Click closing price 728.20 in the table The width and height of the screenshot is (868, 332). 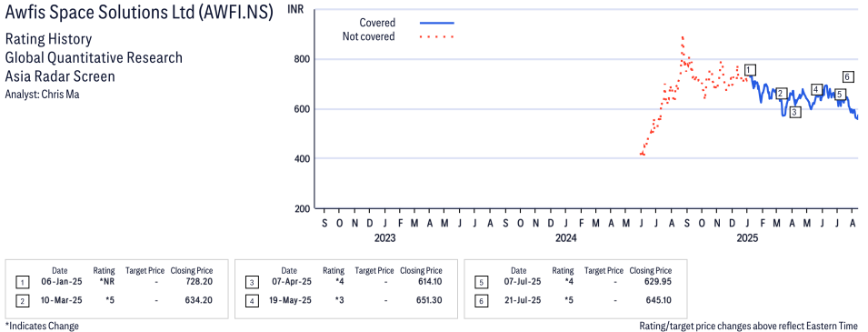[199, 282]
